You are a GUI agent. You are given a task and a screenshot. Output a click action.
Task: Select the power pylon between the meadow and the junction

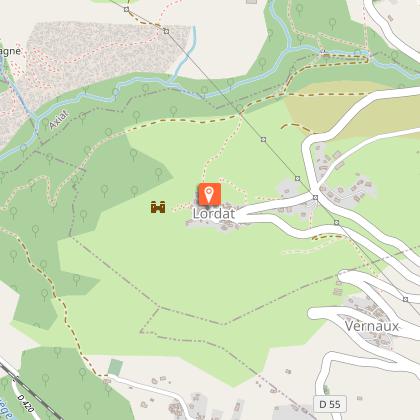pyautogui.click(x=297, y=179)
